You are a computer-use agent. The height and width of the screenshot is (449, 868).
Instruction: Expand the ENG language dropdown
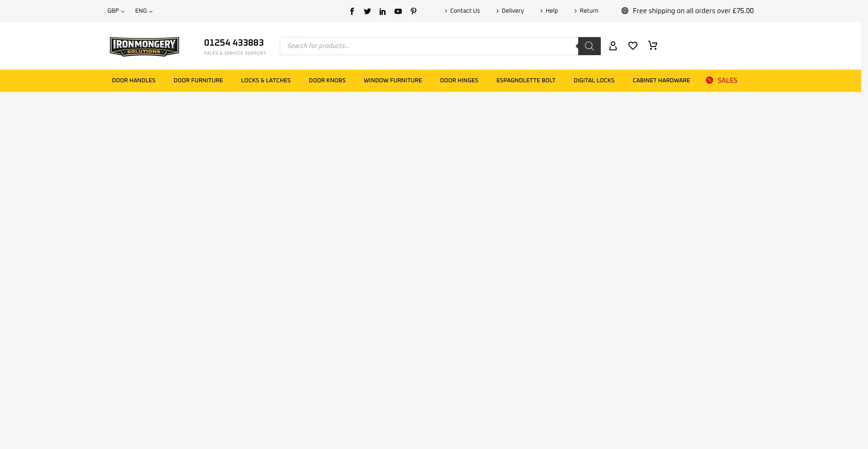[144, 11]
